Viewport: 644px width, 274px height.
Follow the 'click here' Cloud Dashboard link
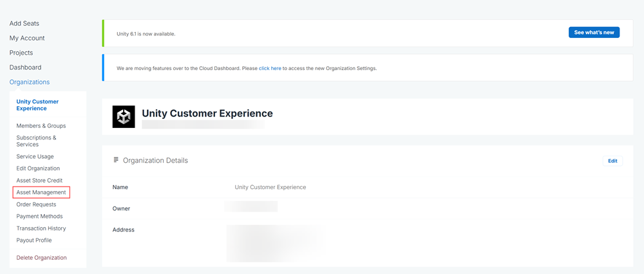click(x=270, y=68)
